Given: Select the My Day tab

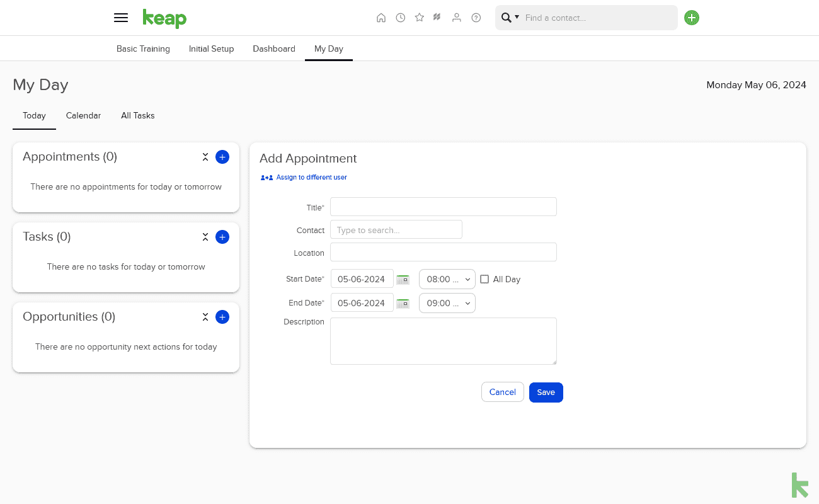Looking at the screenshot, I should 329,49.
